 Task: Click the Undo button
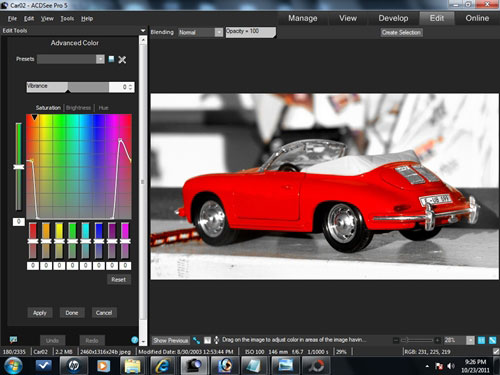point(52,340)
